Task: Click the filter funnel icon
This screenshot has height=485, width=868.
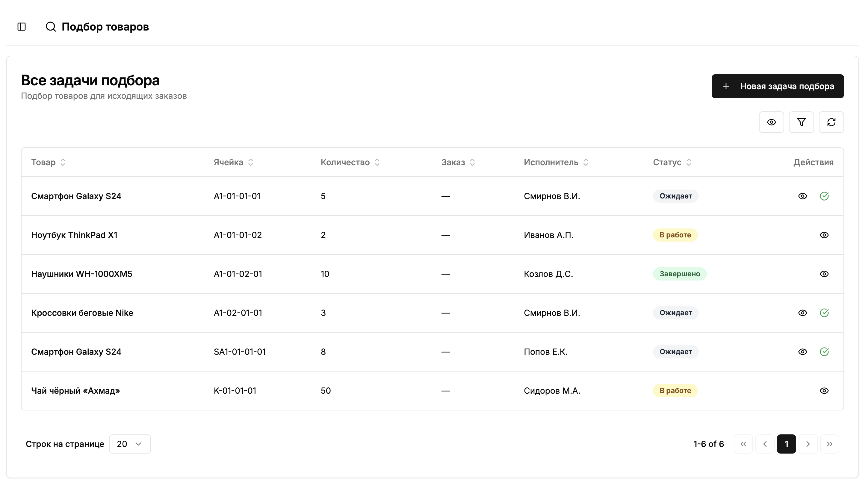Action: tap(801, 122)
